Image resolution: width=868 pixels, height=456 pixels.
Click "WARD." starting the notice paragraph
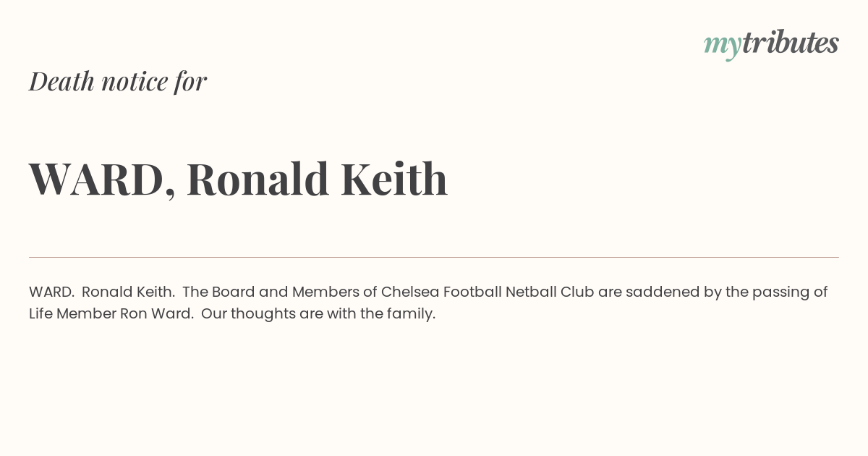(51, 292)
